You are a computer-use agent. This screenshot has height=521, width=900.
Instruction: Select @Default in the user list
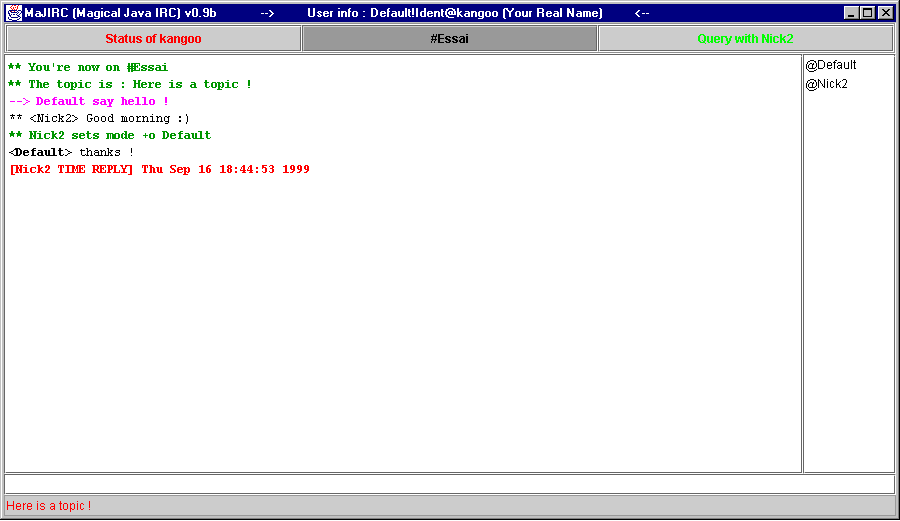tap(831, 65)
